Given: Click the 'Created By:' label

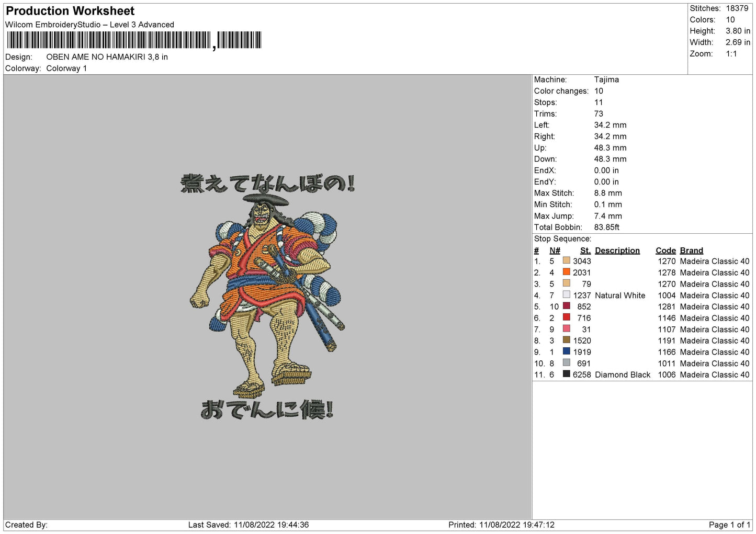Looking at the screenshot, I should coord(26,525).
